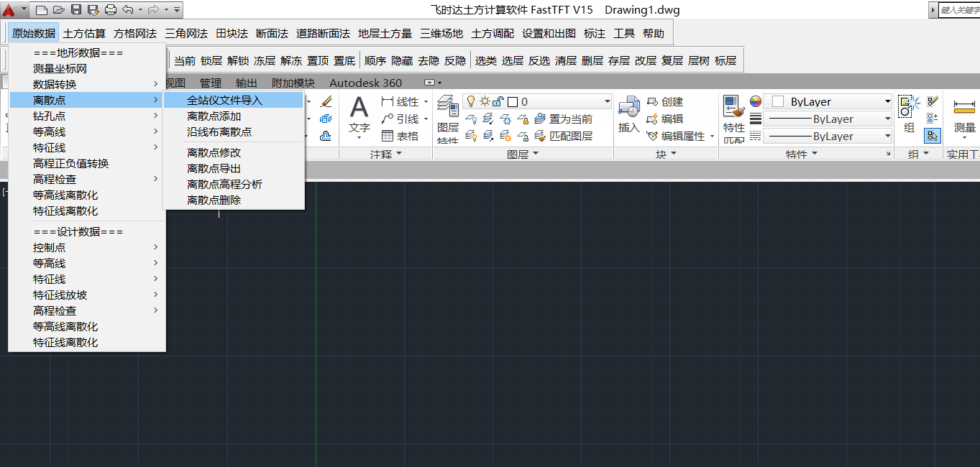Image resolution: width=980 pixels, height=467 pixels.
Task: Select the 引线 leader tool
Action: (x=400, y=119)
